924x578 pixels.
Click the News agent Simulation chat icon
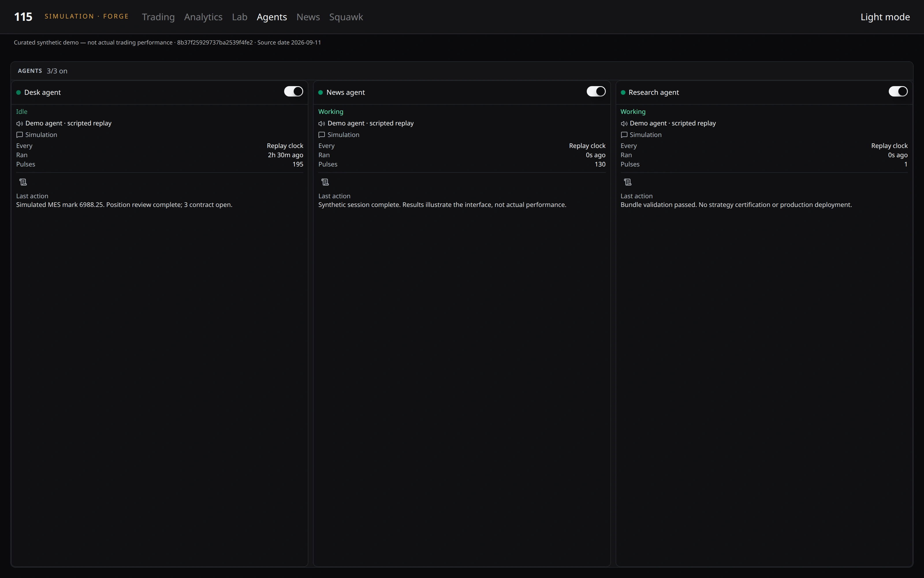click(x=322, y=135)
